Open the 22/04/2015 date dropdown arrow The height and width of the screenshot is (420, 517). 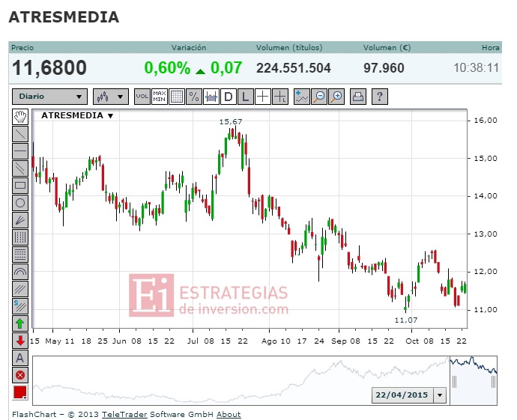(440, 395)
